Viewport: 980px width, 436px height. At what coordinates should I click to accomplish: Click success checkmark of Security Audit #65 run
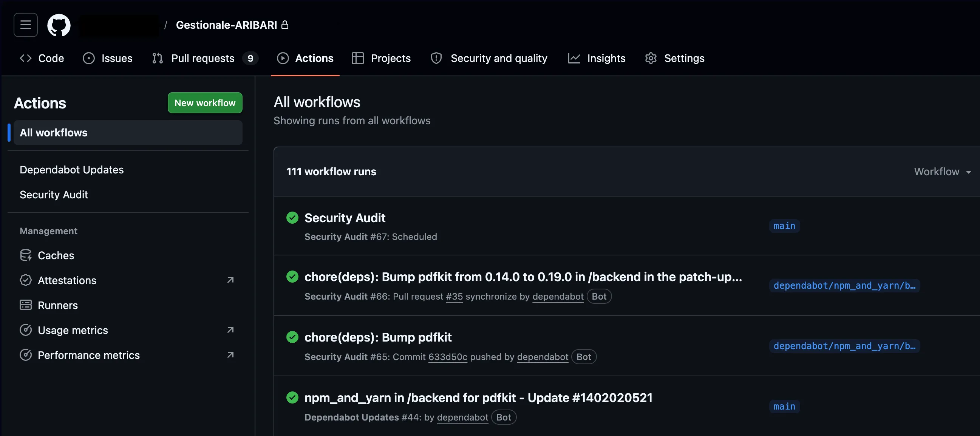point(292,337)
